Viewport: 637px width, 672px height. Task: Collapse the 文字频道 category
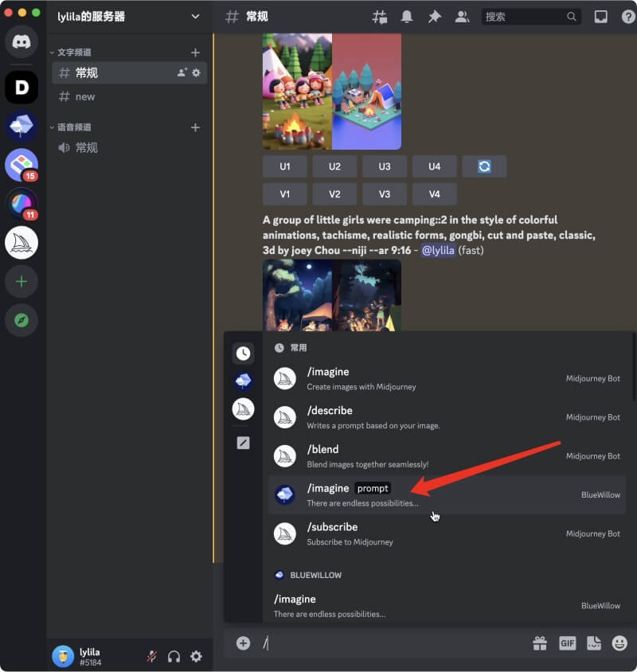pyautogui.click(x=74, y=53)
